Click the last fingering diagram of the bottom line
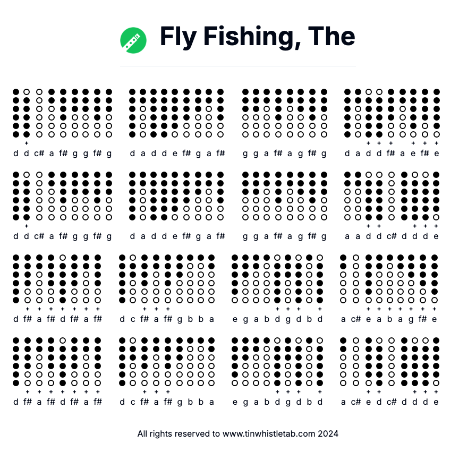This screenshot has width=476, height=451. point(436,362)
